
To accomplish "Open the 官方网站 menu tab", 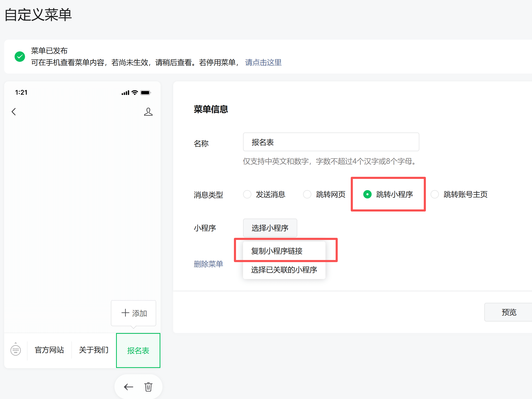I will pyautogui.click(x=49, y=350).
